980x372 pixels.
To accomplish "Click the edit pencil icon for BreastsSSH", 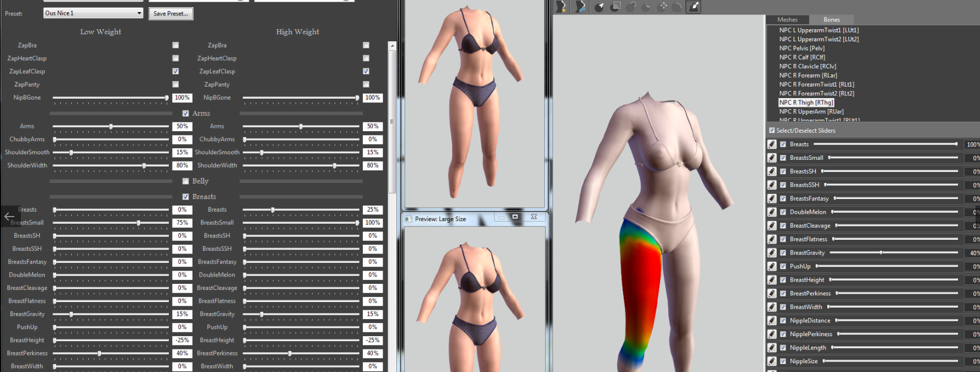I will pos(772,185).
